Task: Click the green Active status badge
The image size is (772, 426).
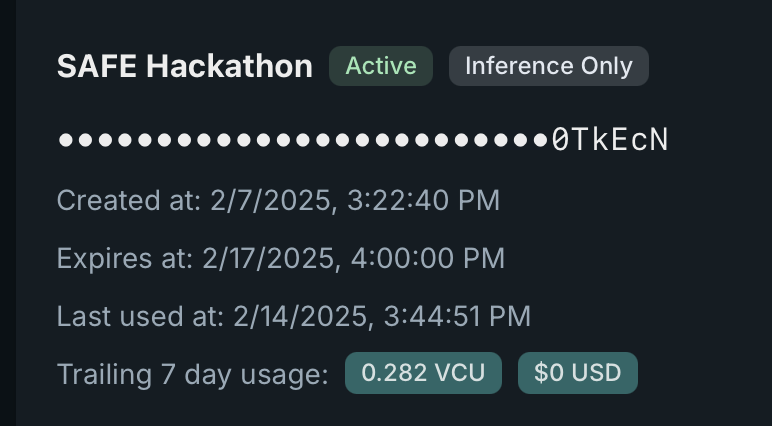Action: [x=380, y=66]
